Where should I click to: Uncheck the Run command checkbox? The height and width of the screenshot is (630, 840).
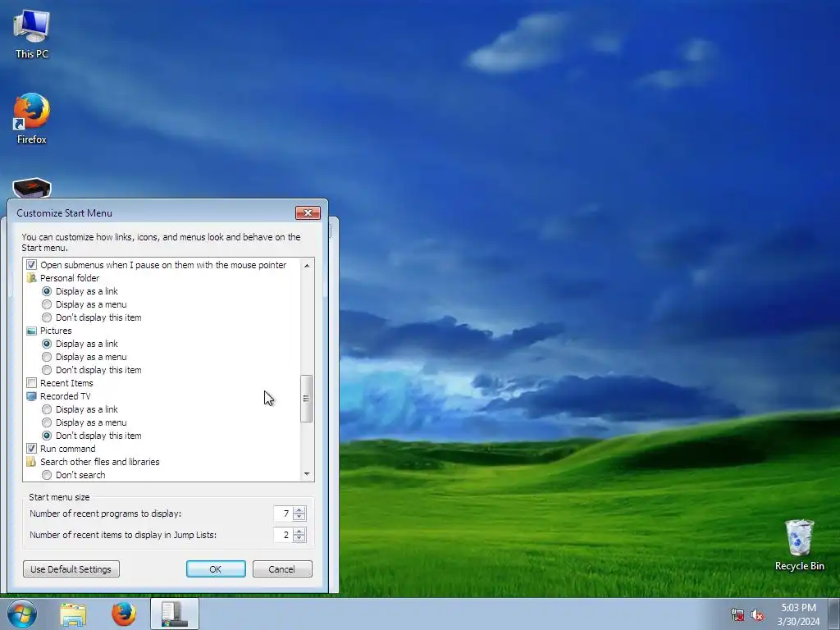point(32,449)
